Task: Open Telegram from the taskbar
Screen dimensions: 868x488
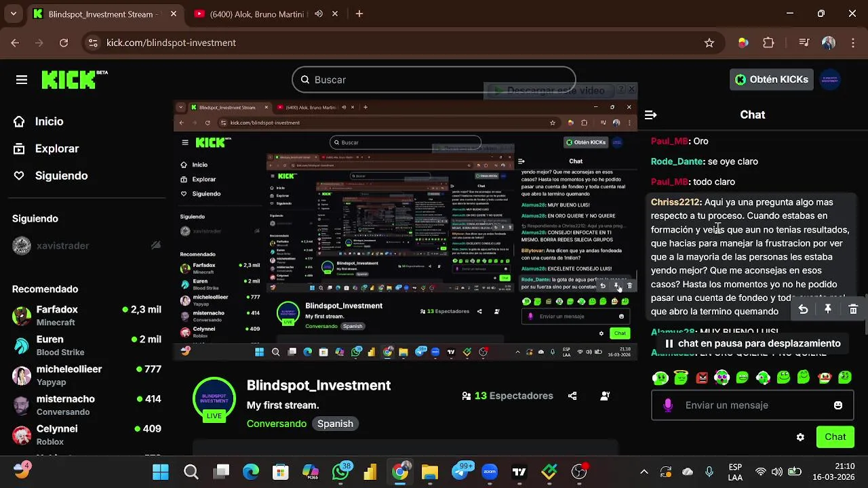Action: 461,472
